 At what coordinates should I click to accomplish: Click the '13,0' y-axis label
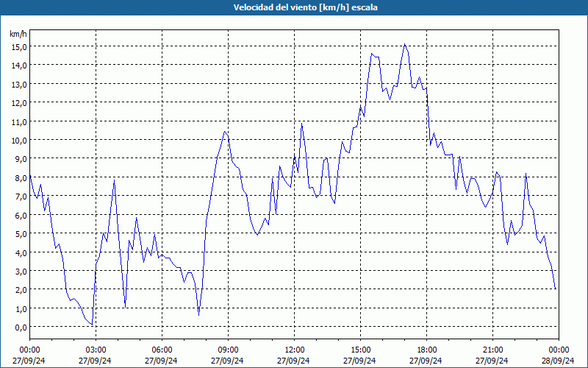(19, 84)
